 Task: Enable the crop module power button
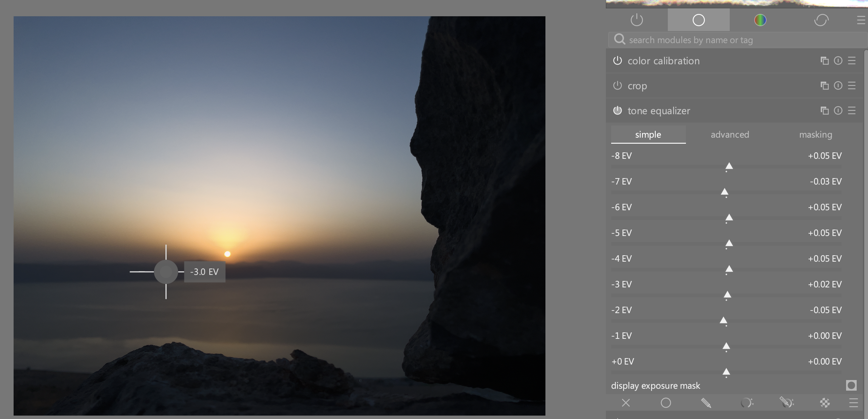pyautogui.click(x=618, y=85)
